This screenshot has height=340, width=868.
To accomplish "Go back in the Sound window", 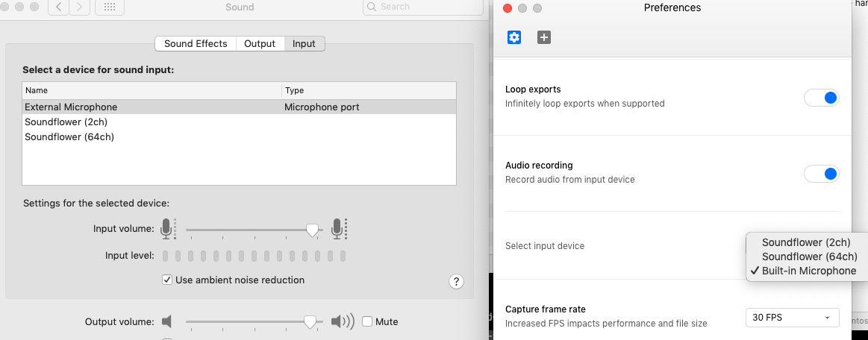I will [x=59, y=7].
